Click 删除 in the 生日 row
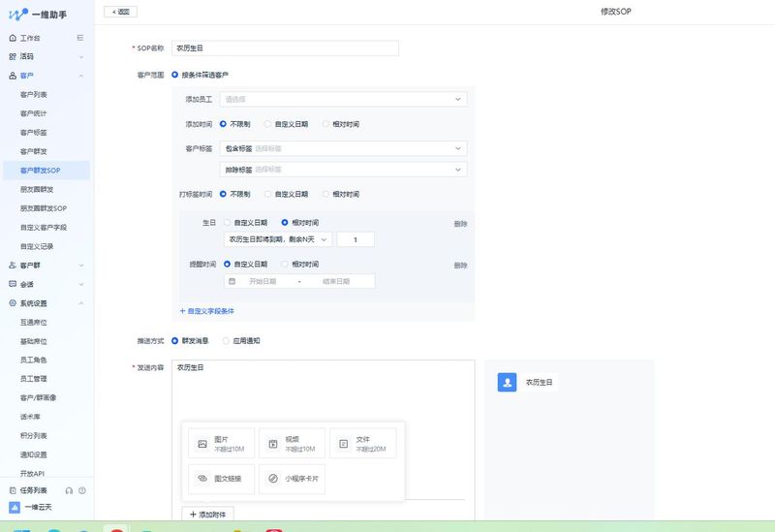Screen dimensions: 775x532 coord(460,224)
